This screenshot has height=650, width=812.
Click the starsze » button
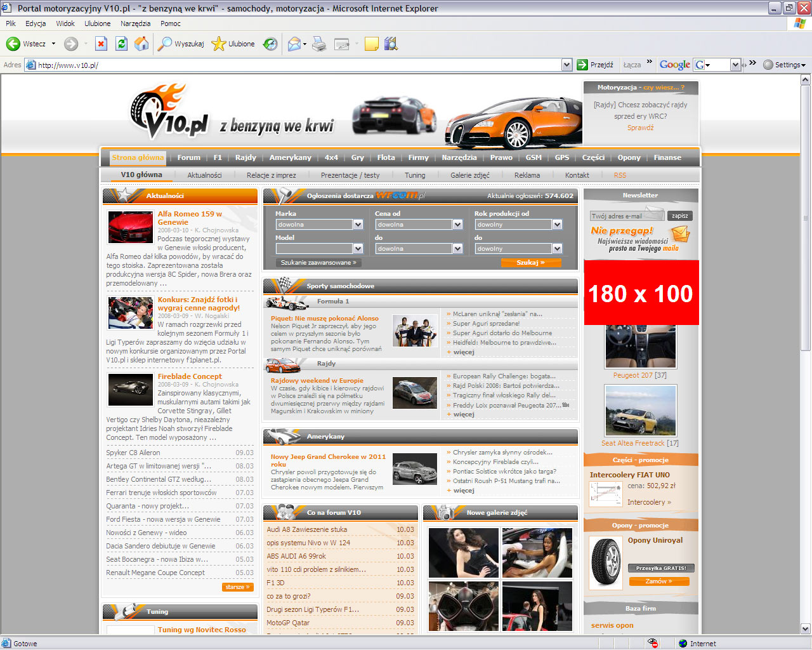pos(238,587)
